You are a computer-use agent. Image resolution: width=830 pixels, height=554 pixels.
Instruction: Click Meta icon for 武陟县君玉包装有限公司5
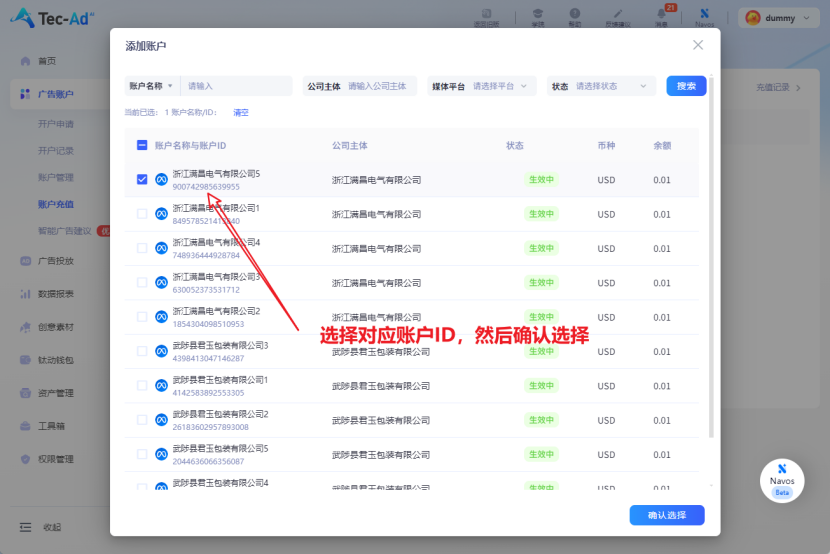(x=161, y=455)
